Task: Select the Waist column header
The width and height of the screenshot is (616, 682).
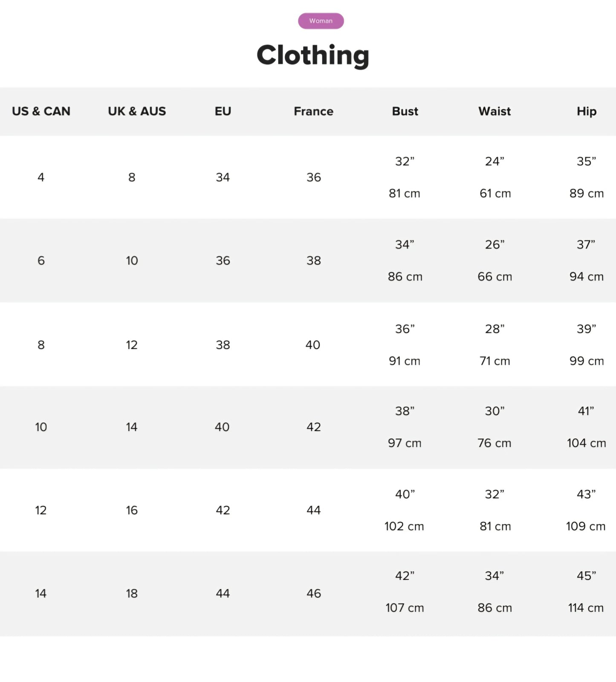Action: point(495,111)
